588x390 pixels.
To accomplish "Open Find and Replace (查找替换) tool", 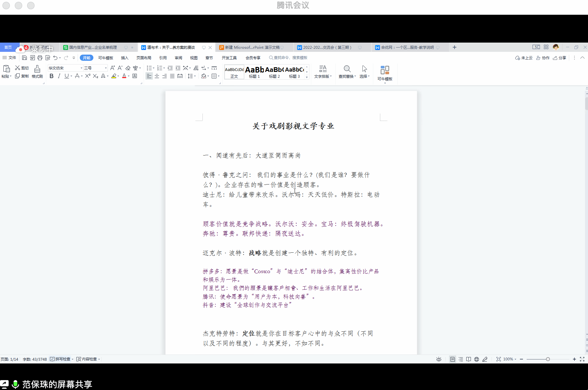I will click(347, 72).
